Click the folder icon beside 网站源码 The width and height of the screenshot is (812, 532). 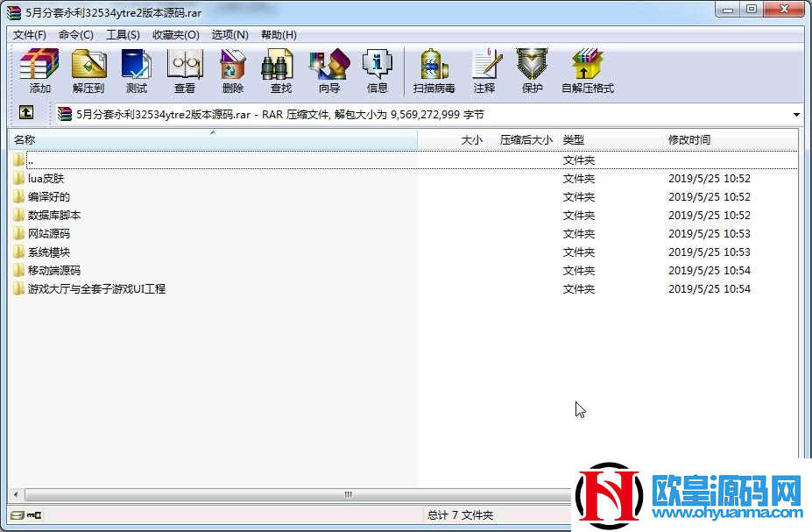(18, 234)
